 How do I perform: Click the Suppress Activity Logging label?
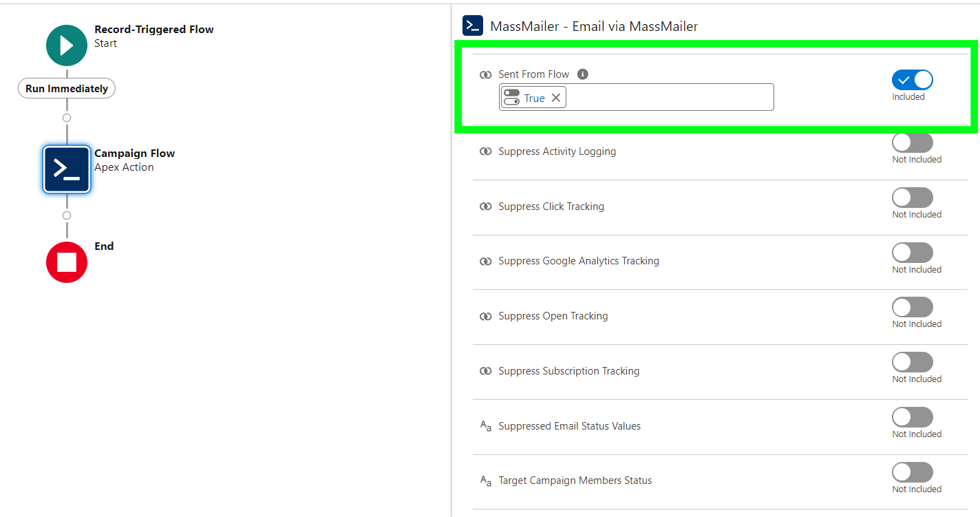(x=557, y=151)
